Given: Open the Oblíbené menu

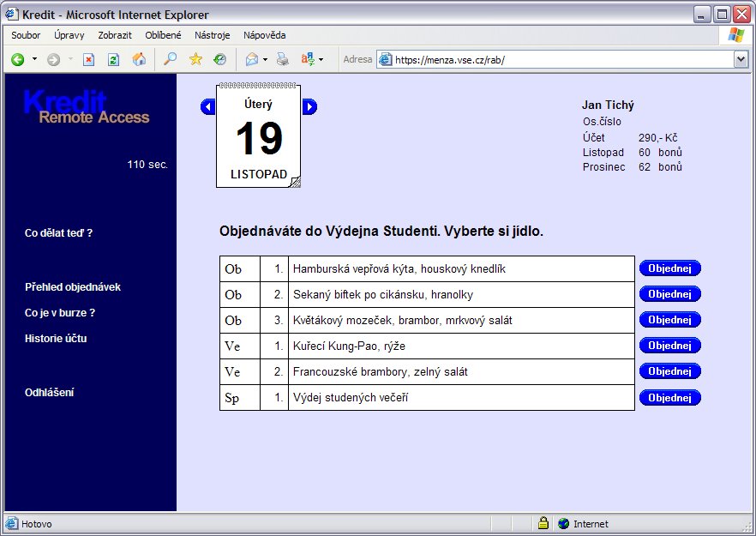Looking at the screenshot, I should [x=163, y=35].
